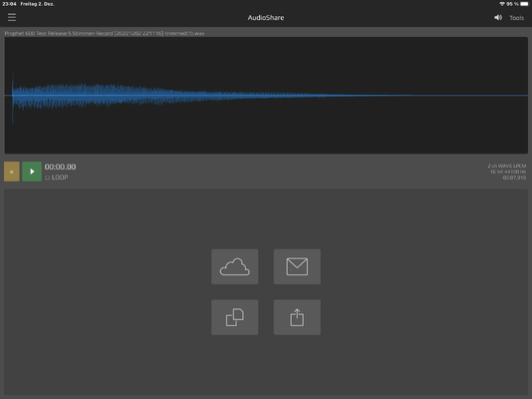Screen dimensions: 532x399
Task: Select the Prophet 600 wav filename label
Action: [105, 33]
